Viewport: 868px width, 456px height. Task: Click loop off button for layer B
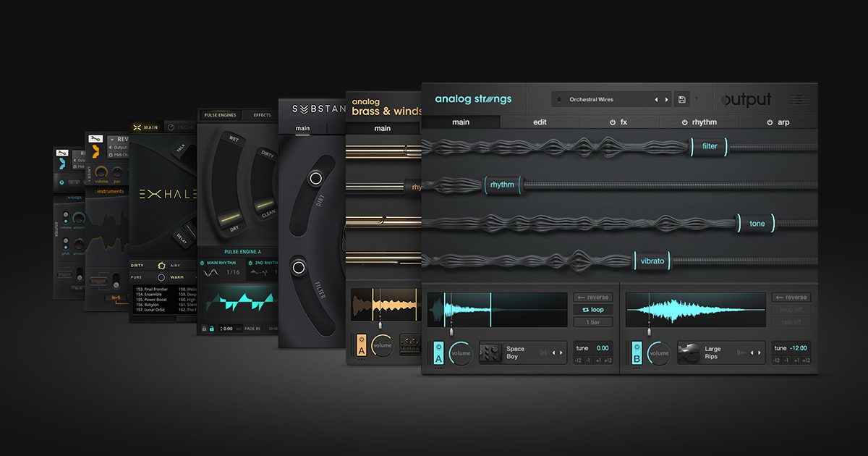[791, 310]
